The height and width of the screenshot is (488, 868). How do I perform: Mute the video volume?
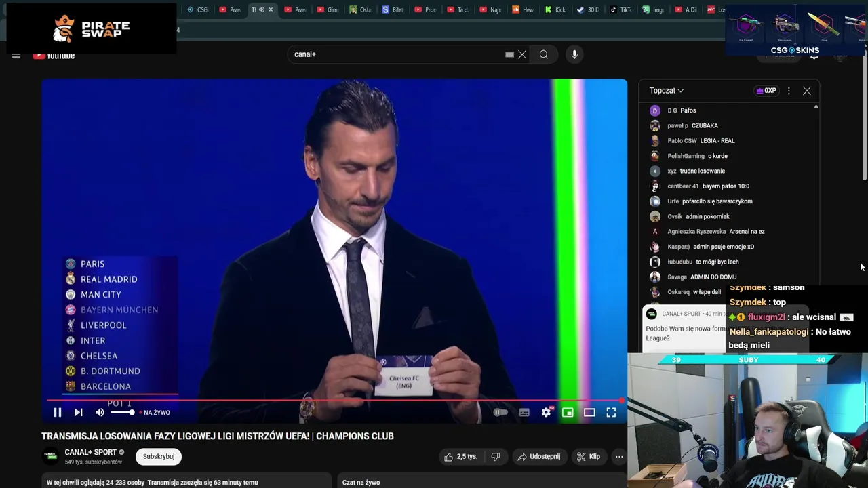(100, 412)
